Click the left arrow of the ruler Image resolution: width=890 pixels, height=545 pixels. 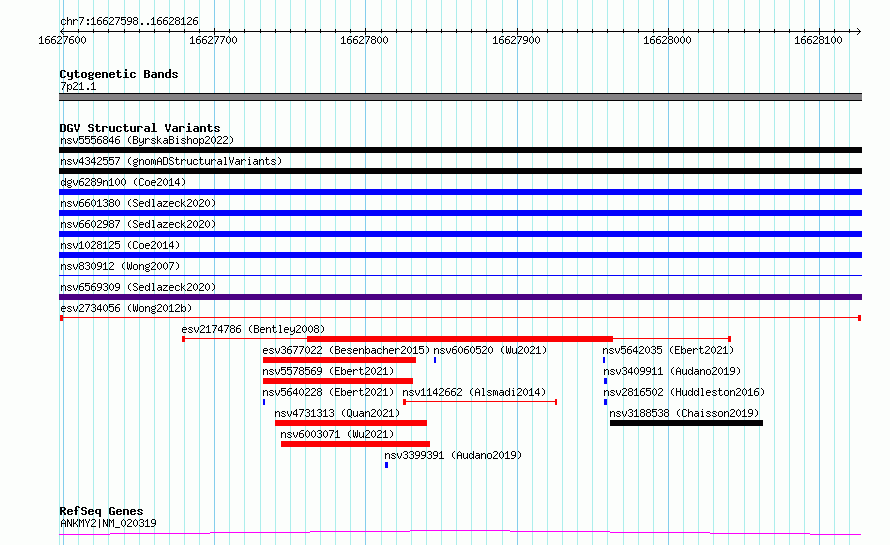point(62,31)
